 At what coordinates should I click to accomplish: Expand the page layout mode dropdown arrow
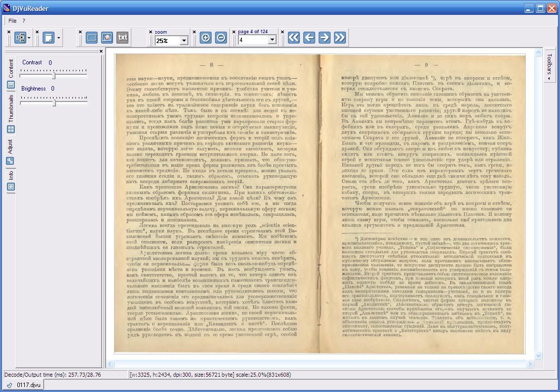click(29, 38)
